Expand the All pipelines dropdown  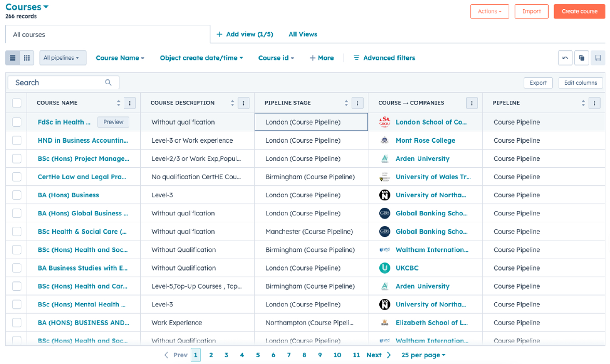click(62, 58)
